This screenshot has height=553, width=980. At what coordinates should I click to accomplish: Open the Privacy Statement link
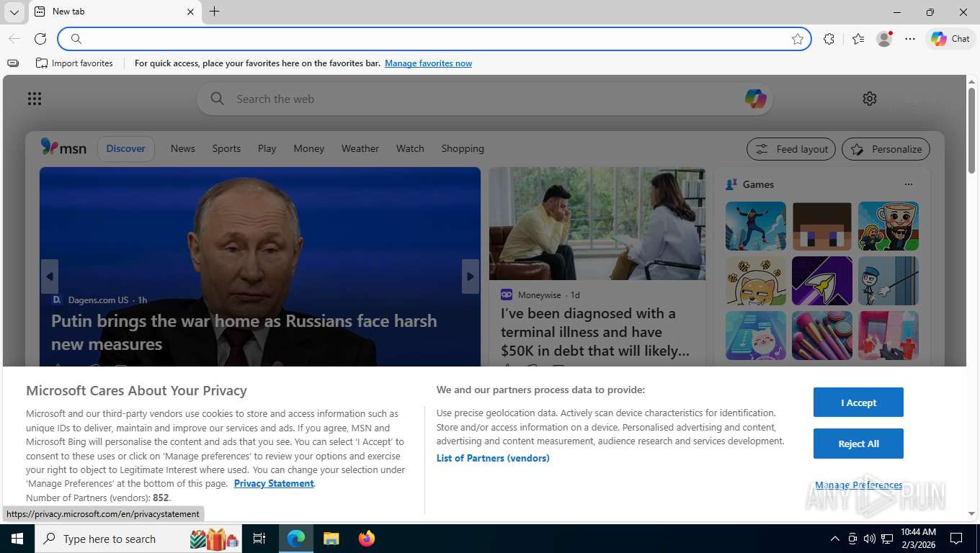pyautogui.click(x=274, y=483)
